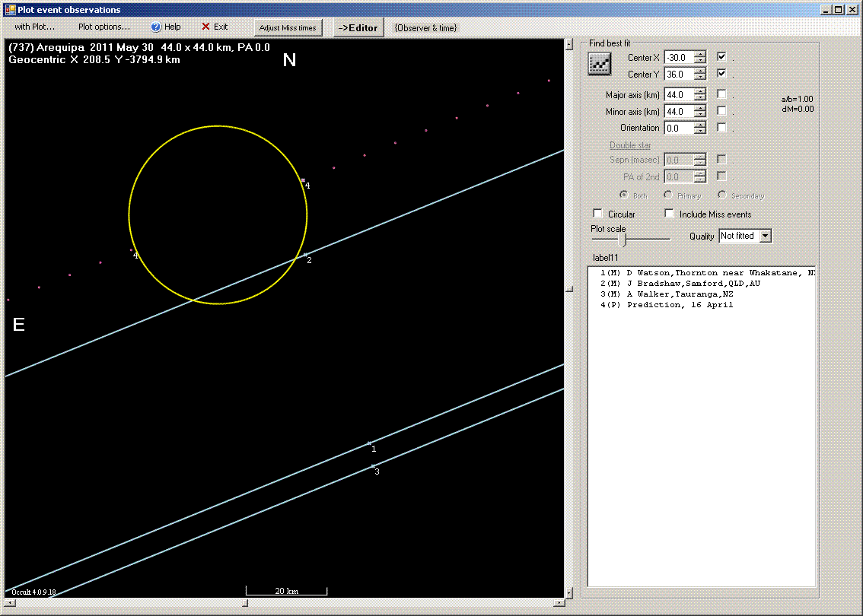Click the horizontal scrollbar thumb of plot
Image resolution: width=863 pixels, height=616 pixels.
[245, 603]
